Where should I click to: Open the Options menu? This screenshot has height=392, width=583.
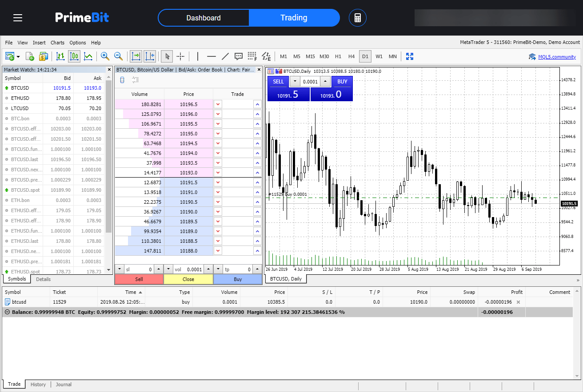tap(78, 43)
